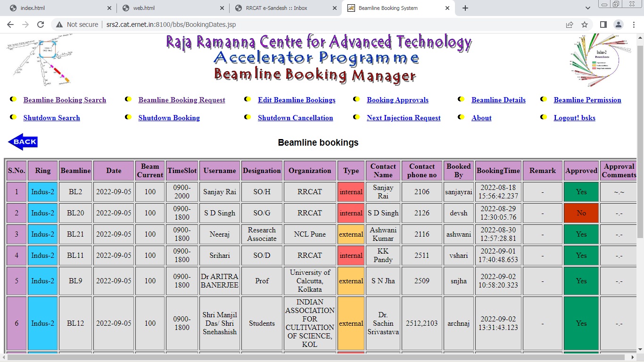Click the blue BACK arrow button
Viewport: 644px width, 362px height.
point(23,142)
